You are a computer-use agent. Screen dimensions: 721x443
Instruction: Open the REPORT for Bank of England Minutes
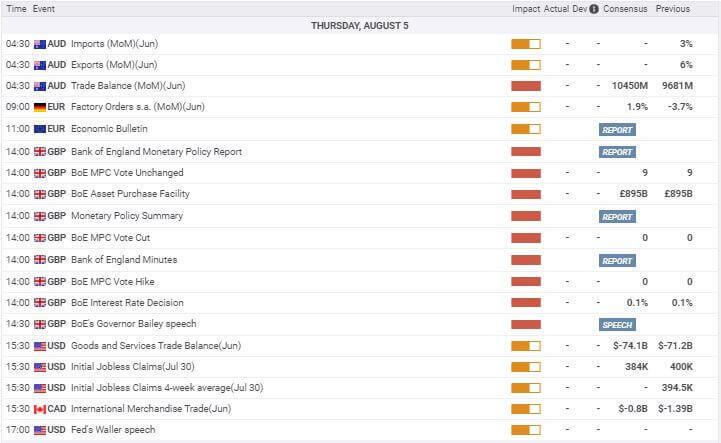point(617,261)
